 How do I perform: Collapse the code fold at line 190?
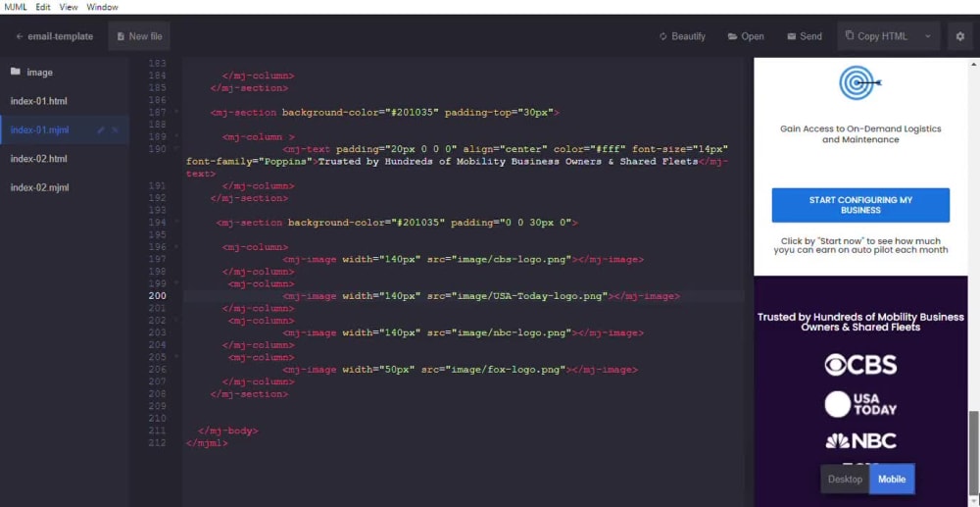pos(176,149)
